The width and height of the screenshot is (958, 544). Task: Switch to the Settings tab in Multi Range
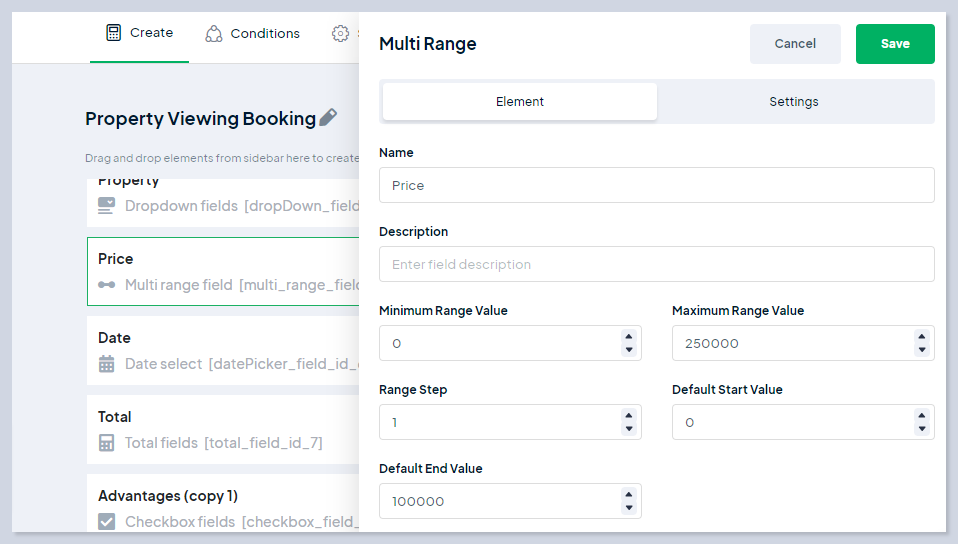click(794, 102)
